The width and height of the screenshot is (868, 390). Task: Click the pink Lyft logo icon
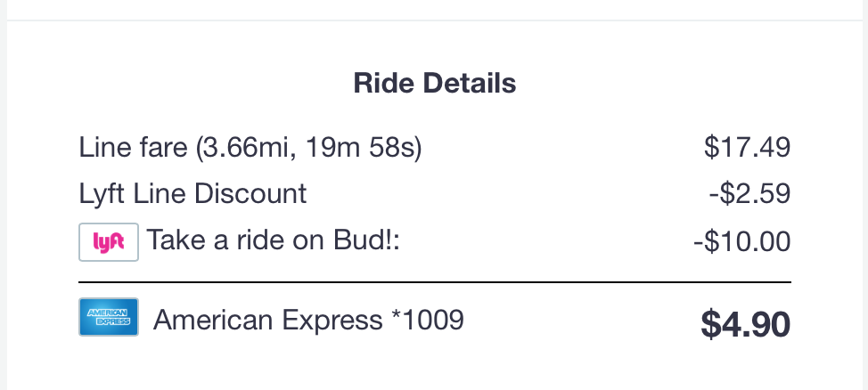pos(109,241)
